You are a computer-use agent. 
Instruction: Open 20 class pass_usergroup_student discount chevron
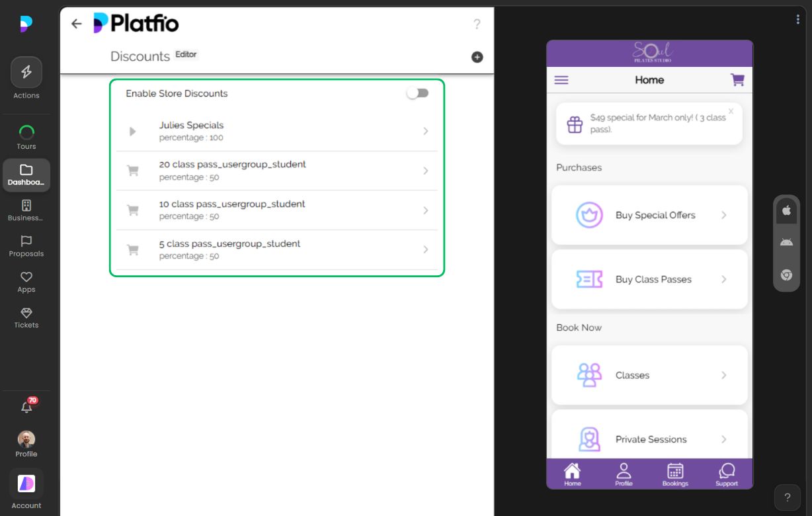click(425, 171)
